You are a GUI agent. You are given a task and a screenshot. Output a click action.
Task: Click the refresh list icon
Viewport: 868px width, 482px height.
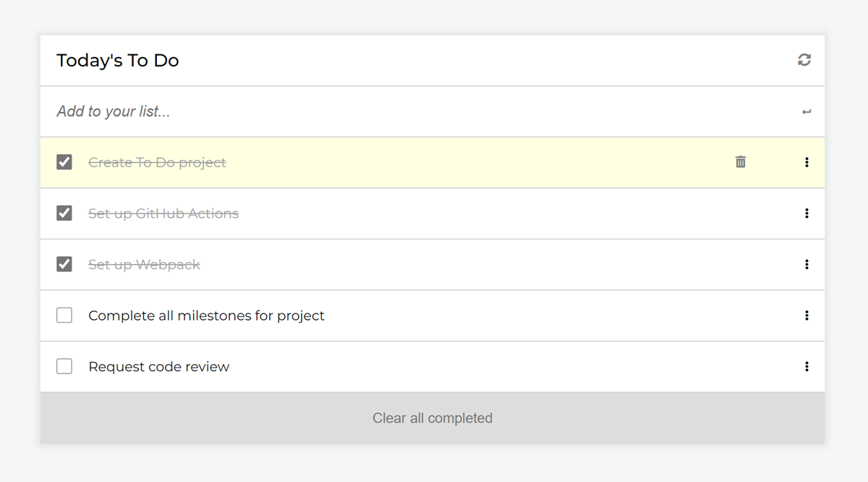(804, 60)
